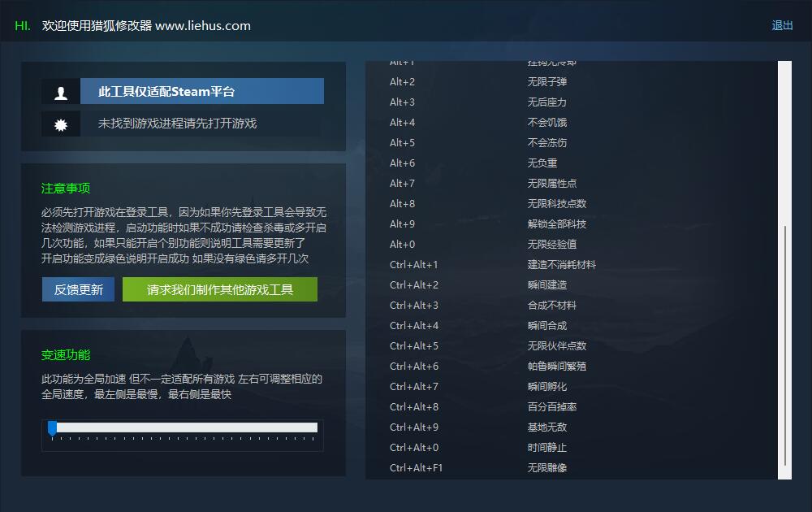Click the speed slider thumb
The image size is (812, 512).
(x=52, y=428)
